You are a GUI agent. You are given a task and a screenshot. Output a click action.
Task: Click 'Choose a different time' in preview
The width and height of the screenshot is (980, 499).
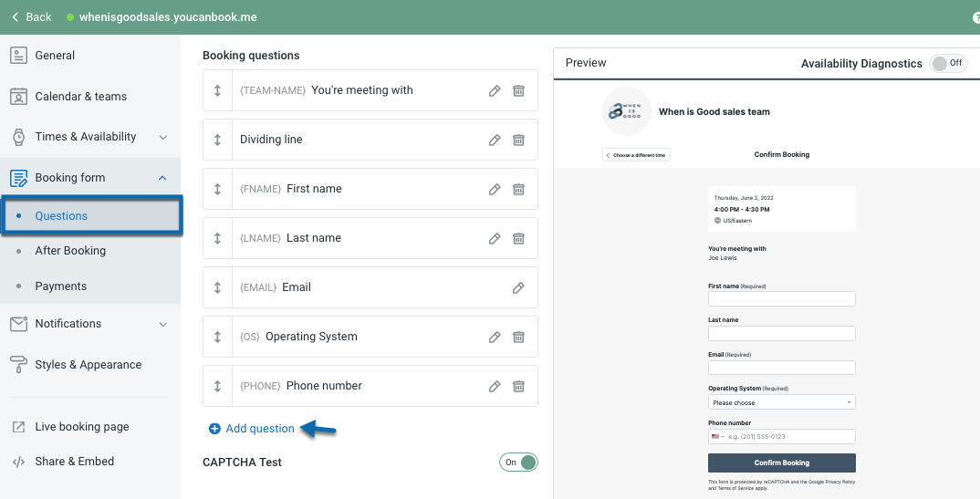(636, 155)
